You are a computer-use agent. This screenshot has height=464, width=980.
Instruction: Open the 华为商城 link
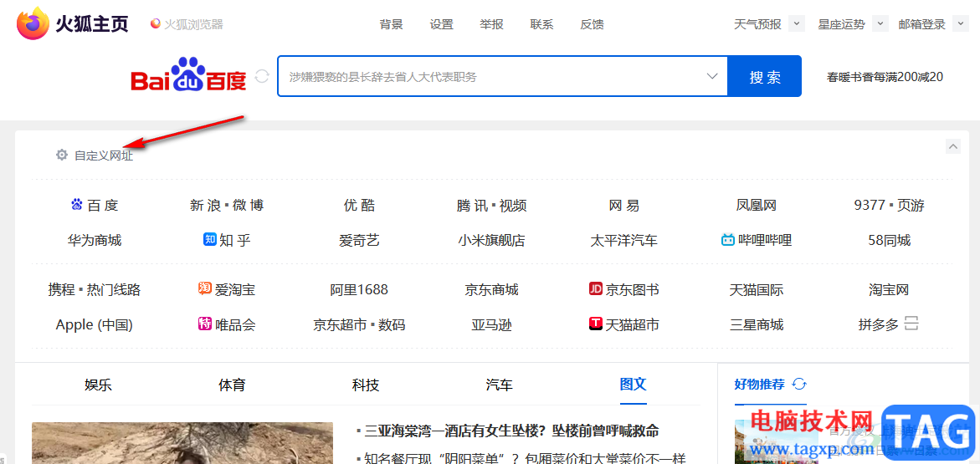95,240
